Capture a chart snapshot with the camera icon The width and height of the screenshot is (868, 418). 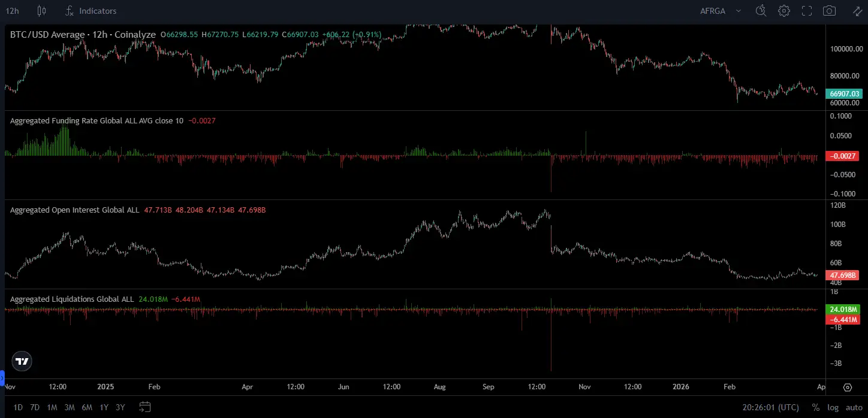pyautogui.click(x=829, y=10)
